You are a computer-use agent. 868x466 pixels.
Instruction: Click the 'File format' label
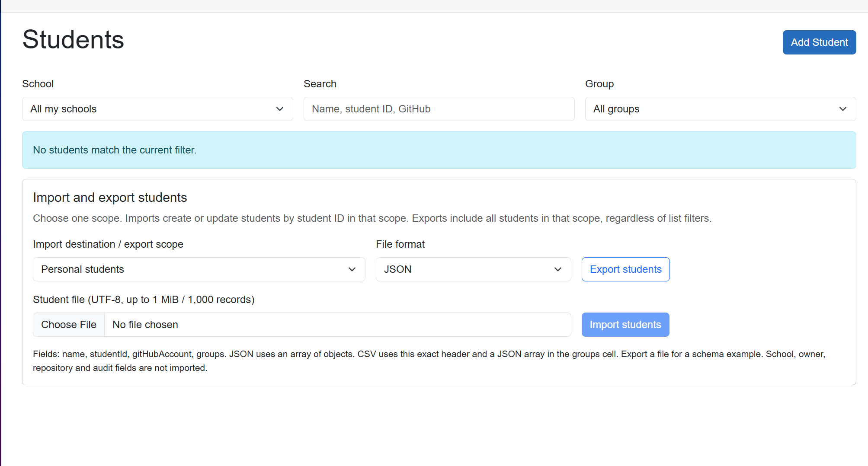coord(400,244)
